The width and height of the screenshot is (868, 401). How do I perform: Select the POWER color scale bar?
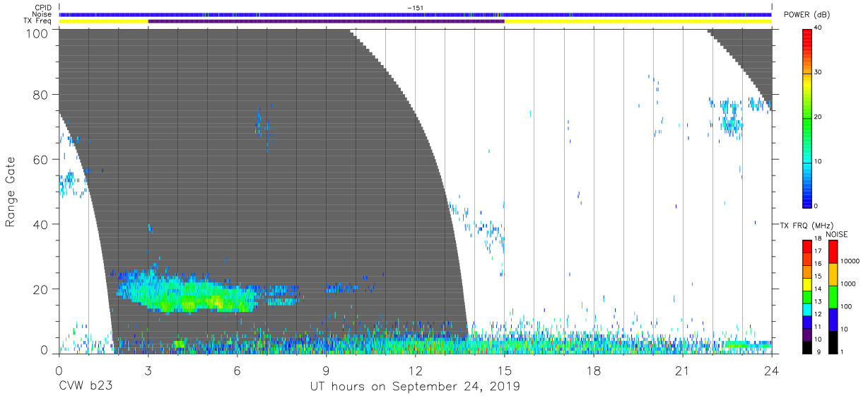pyautogui.click(x=807, y=117)
